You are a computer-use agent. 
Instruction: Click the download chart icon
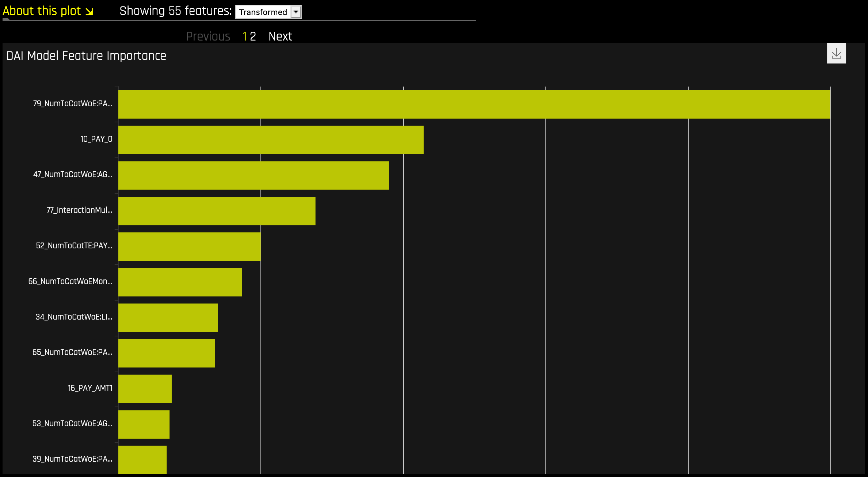click(x=836, y=54)
